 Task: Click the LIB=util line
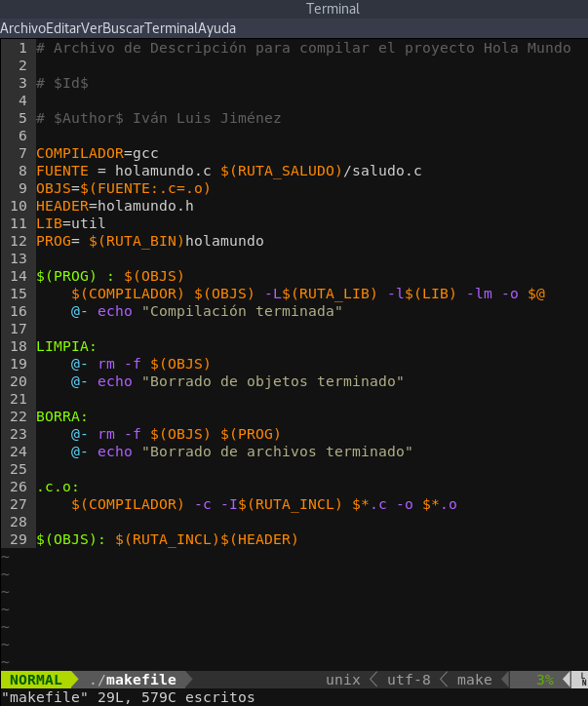pyautogui.click(x=70, y=223)
